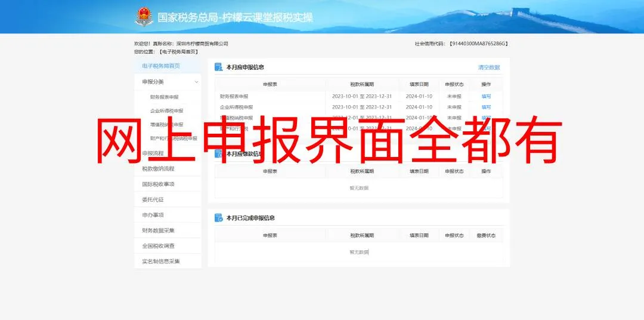Click 暂无数据 in the completed declarations table
Image resolution: width=644 pixels, height=320 pixels.
[x=359, y=252]
